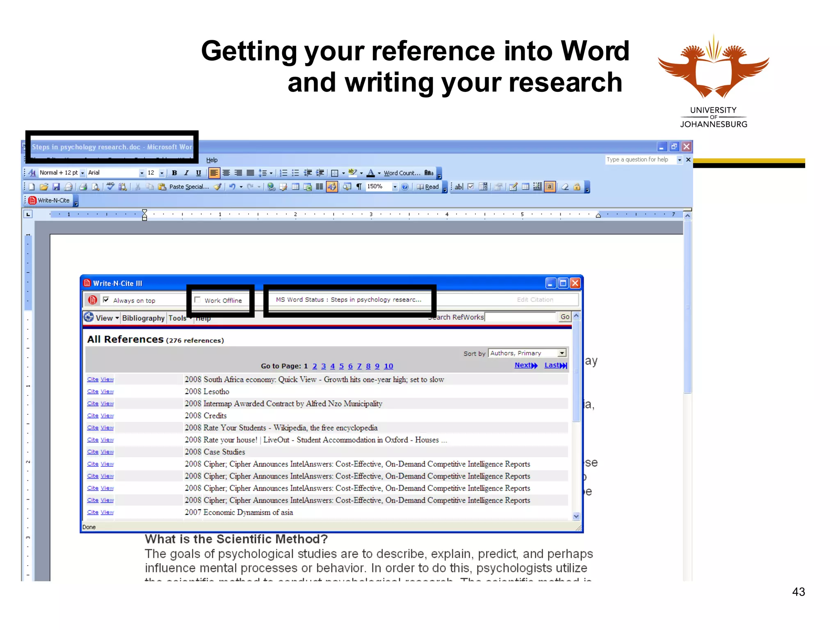Open the Styles and Formatting pane icon

coord(32,173)
